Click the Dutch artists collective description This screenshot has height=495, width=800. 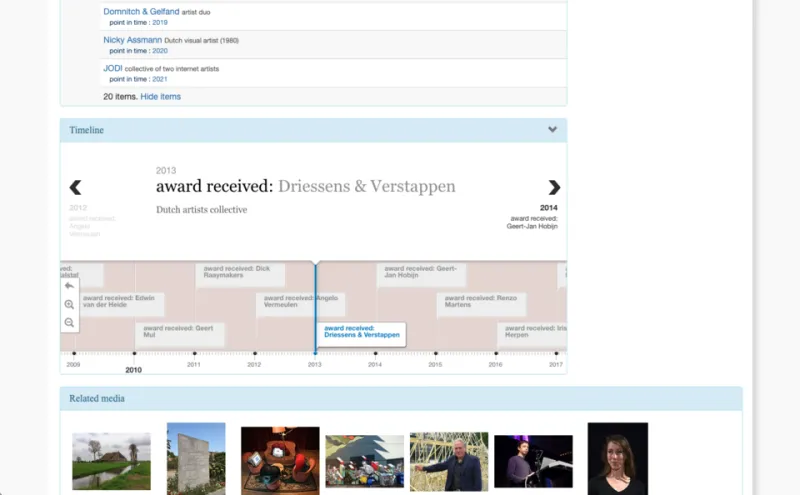[x=202, y=210]
